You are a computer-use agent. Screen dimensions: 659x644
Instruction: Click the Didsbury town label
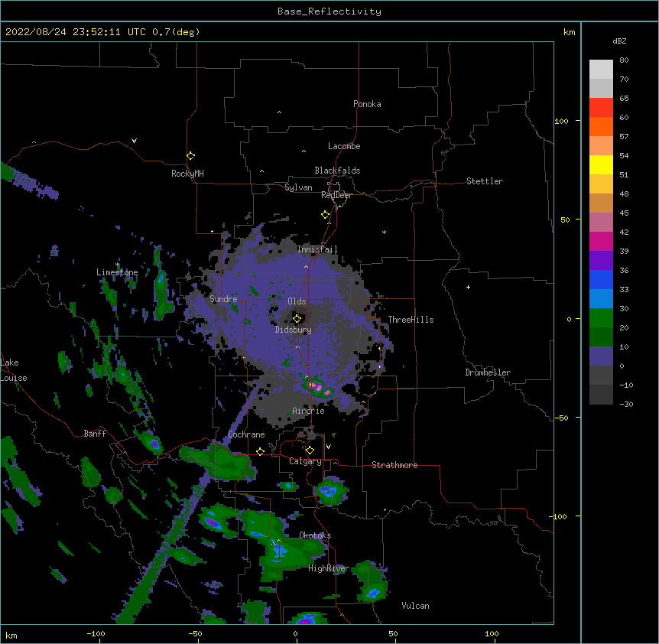[x=293, y=330]
